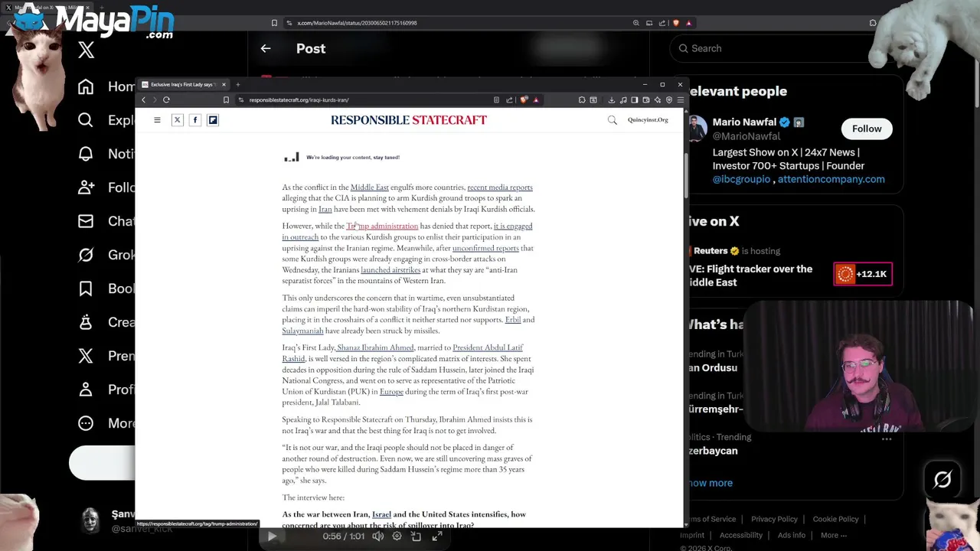Open Israel link in bold question
The image size is (980, 551).
381,514
